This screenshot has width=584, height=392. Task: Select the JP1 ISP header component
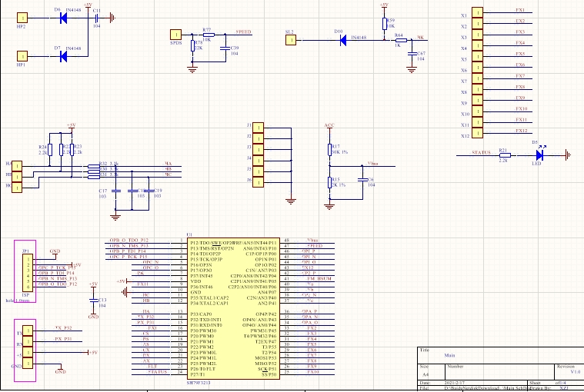click(x=28, y=274)
